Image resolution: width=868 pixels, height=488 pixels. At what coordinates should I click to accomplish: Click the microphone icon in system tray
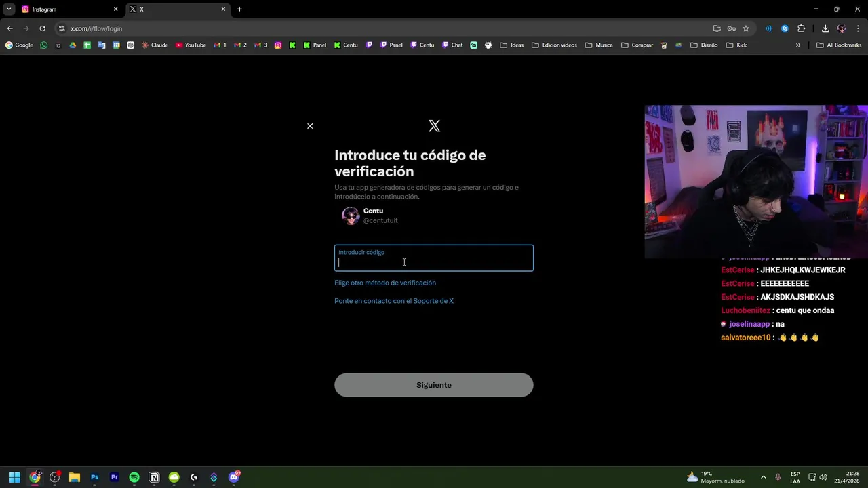point(778,477)
